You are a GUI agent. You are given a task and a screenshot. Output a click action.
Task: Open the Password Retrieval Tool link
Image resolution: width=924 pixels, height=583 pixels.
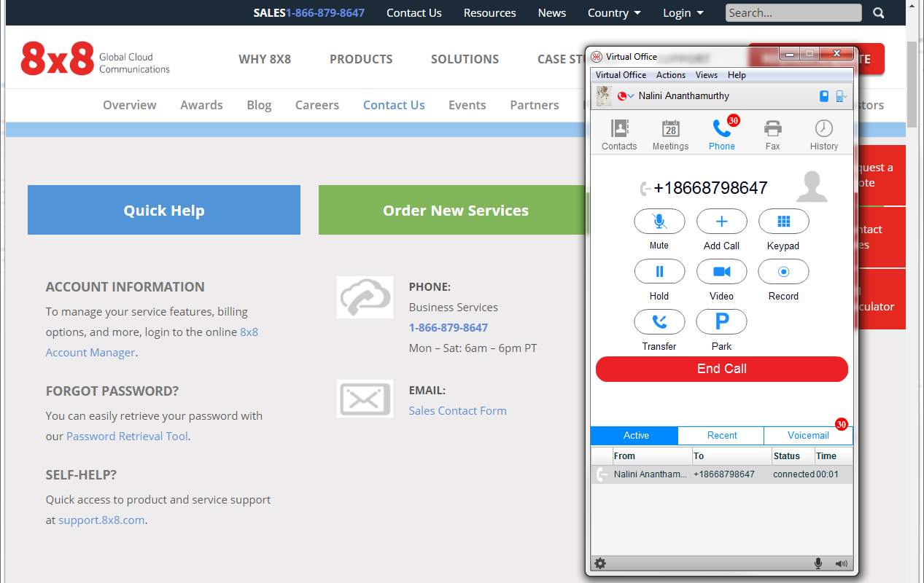point(127,437)
